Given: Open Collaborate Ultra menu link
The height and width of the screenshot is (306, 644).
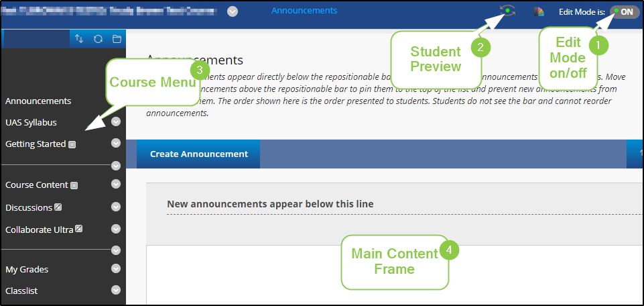Looking at the screenshot, I should (x=39, y=230).
